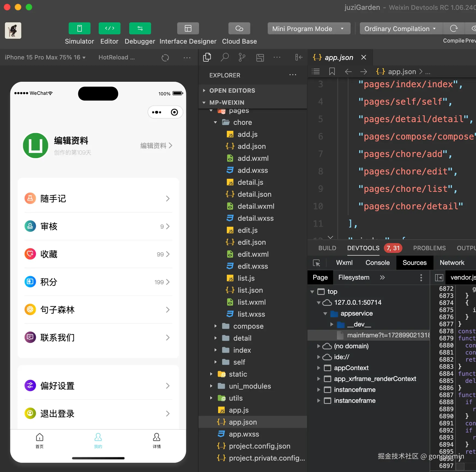Switch to the BUILD panel tab
The width and height of the screenshot is (476, 472).
tap(327, 248)
